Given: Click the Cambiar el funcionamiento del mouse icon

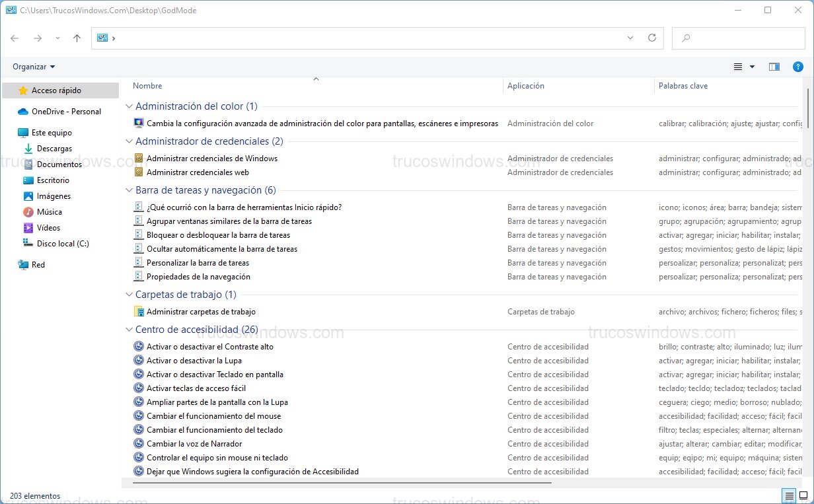Looking at the screenshot, I should click(139, 415).
